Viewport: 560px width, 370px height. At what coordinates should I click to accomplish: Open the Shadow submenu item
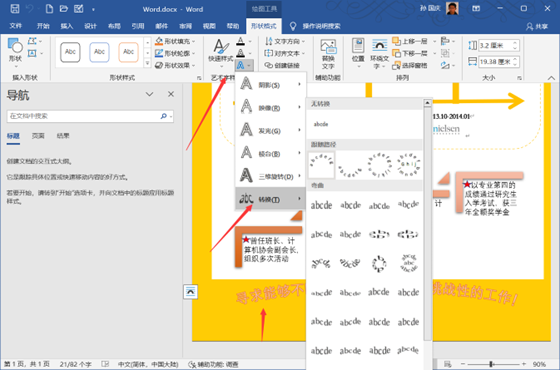point(270,85)
